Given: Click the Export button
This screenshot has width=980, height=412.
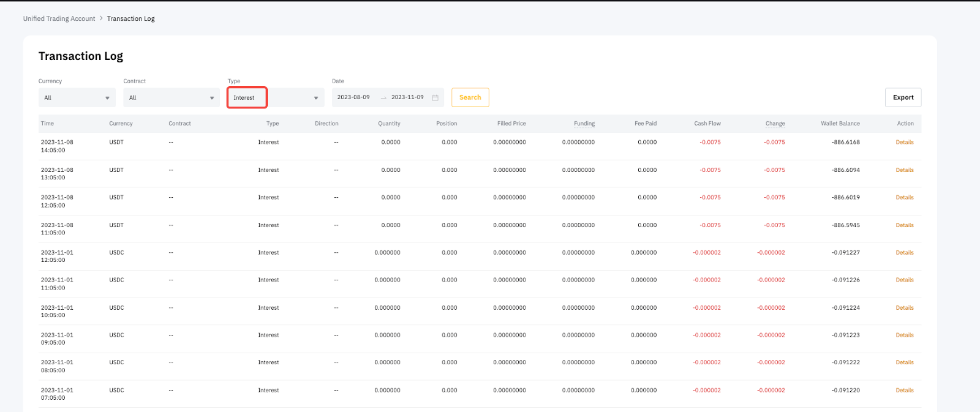Looking at the screenshot, I should click(903, 97).
